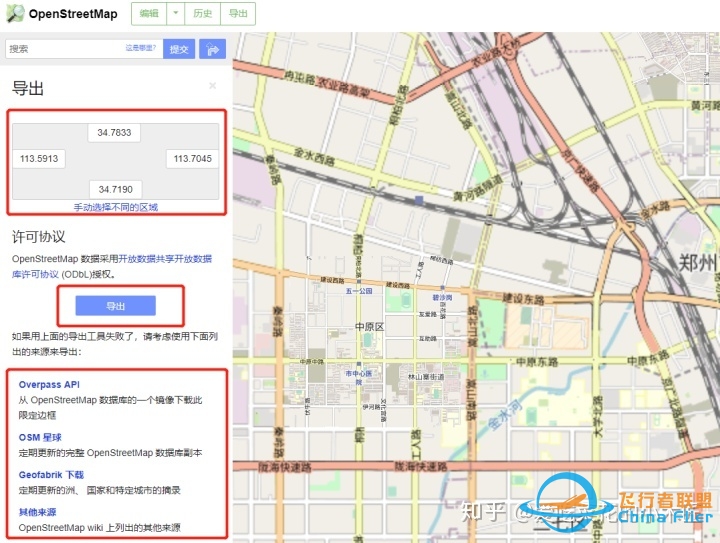Image resolution: width=720 pixels, height=543 pixels.
Task: Submit search with 提交 button
Action: click(179, 49)
